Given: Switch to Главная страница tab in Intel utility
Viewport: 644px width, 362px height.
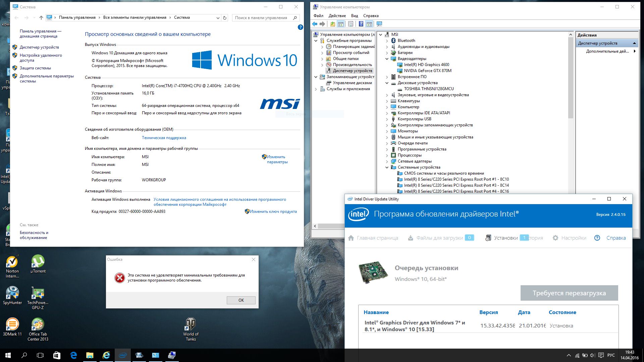Looking at the screenshot, I should click(x=373, y=238).
